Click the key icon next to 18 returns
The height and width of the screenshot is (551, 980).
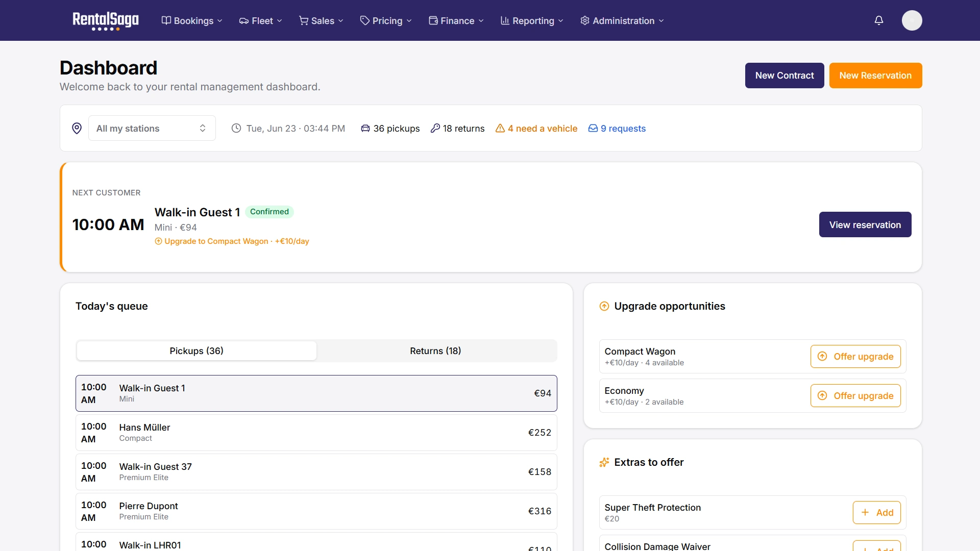435,128
